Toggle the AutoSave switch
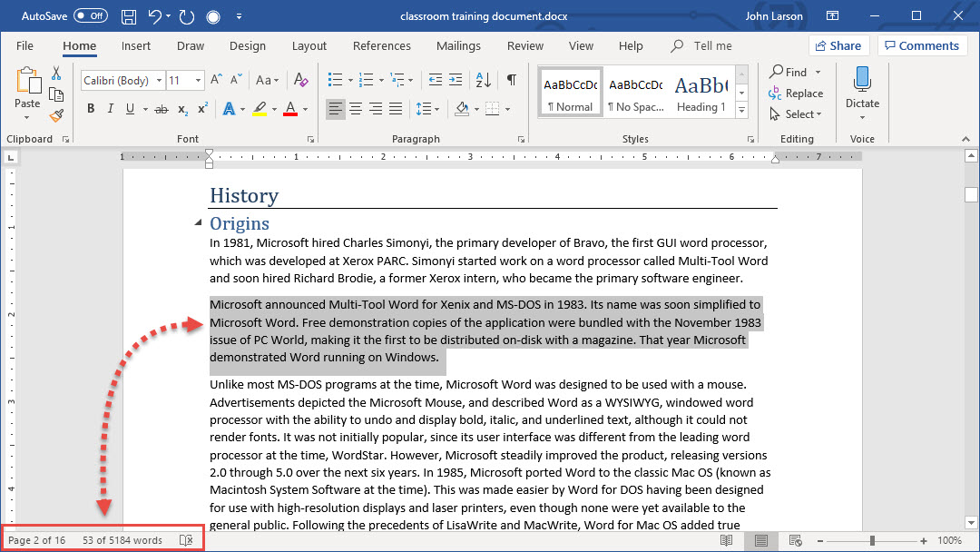 point(90,16)
